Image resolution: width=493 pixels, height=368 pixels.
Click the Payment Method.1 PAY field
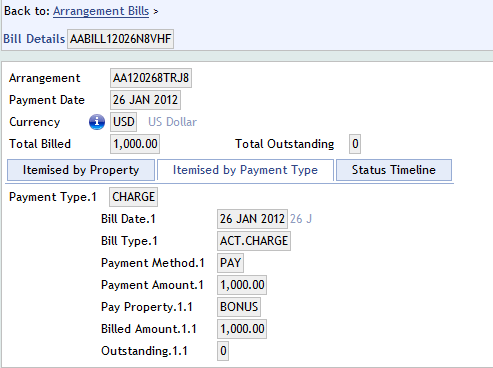[x=230, y=263]
